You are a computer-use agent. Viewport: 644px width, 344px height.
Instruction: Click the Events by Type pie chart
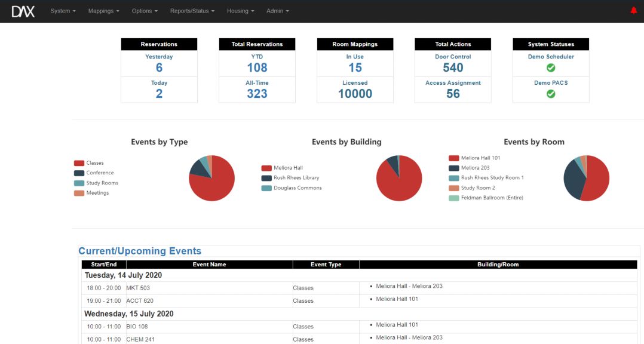point(211,178)
